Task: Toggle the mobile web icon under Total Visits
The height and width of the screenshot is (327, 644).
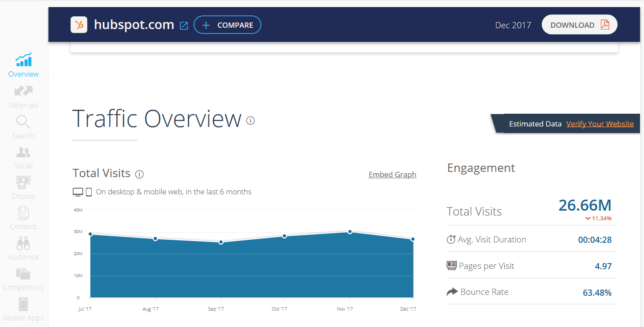Action: (x=89, y=191)
